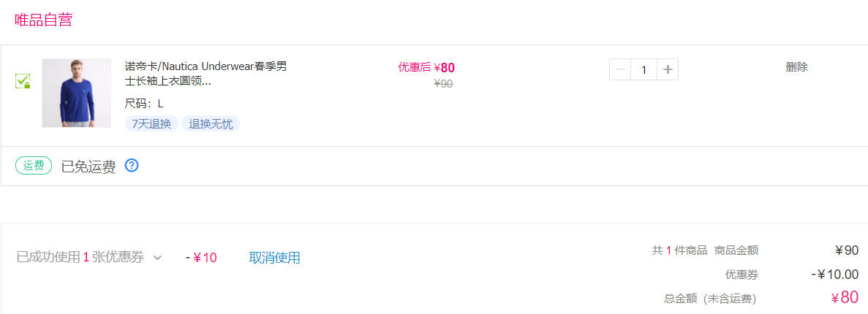
Task: Open the blue Nautica shirt product thumbnail
Action: click(76, 93)
